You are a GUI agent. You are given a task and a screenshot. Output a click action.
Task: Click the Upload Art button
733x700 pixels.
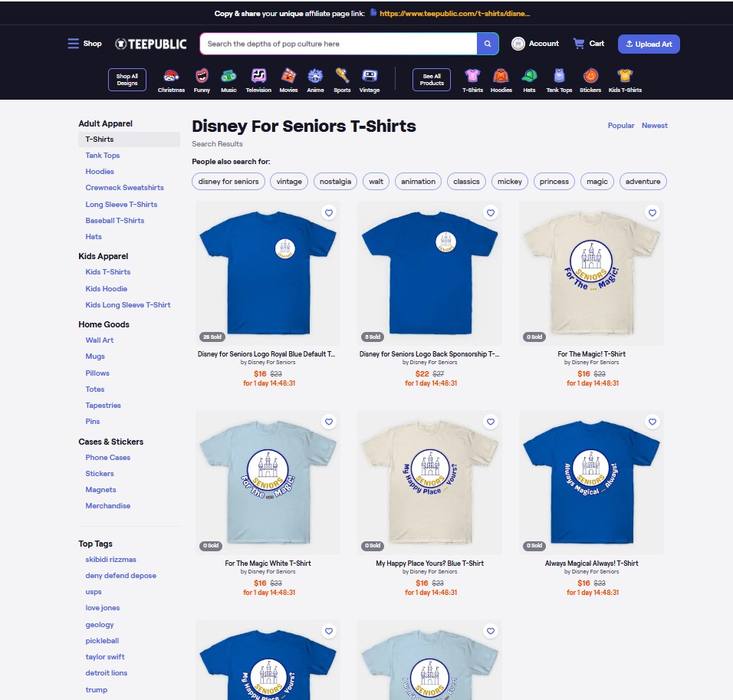click(x=649, y=44)
